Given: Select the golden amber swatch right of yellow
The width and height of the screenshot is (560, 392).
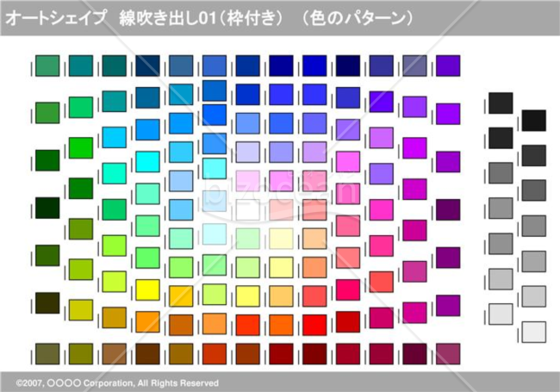Looking at the screenshot, I should click(x=181, y=296).
